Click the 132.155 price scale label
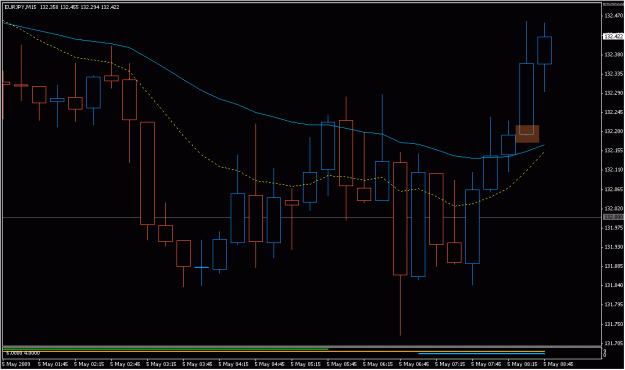 coord(614,150)
